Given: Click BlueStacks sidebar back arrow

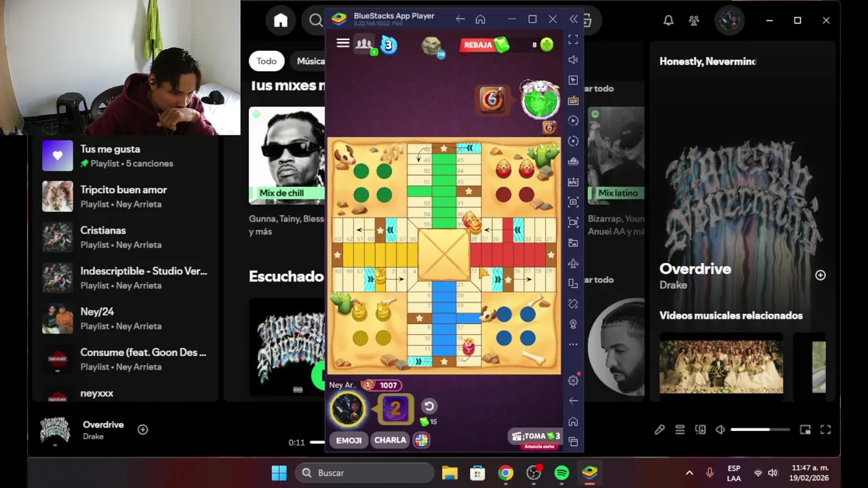Looking at the screenshot, I should tap(573, 401).
